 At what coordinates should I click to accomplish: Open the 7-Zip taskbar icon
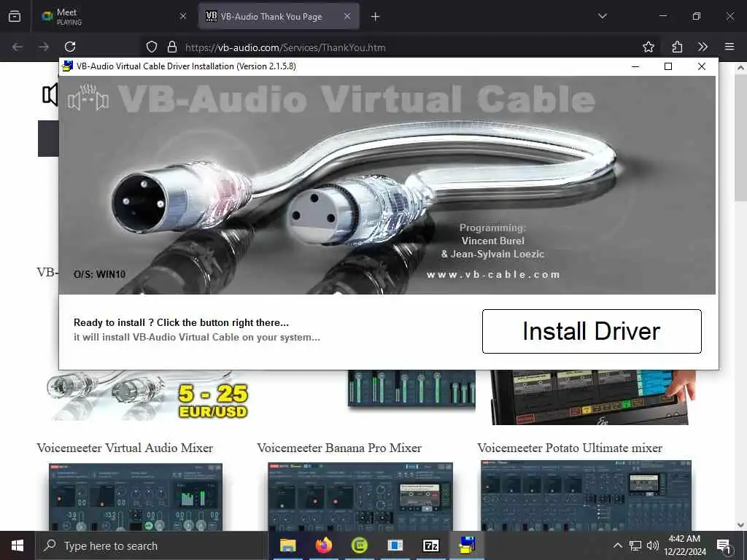[x=430, y=545]
